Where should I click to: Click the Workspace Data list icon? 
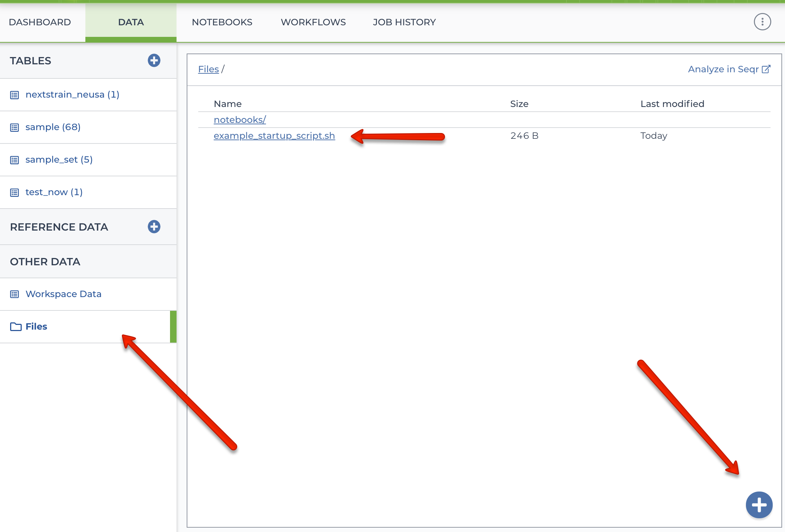click(x=14, y=294)
